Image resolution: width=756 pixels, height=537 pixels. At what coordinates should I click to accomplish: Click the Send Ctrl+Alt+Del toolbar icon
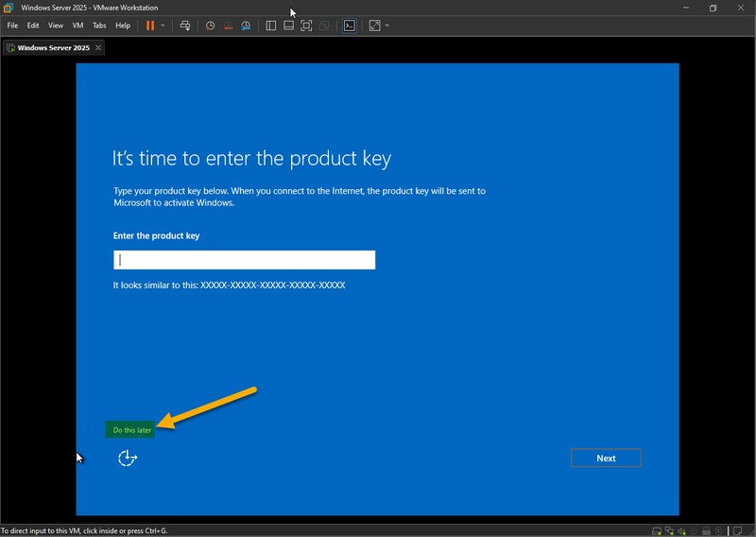point(185,26)
